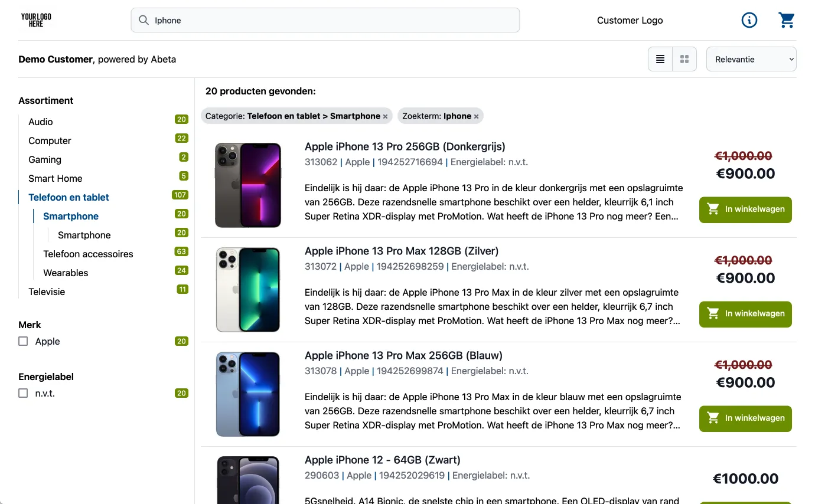Click the Apple brand link for item 313072
The height and width of the screenshot is (504, 815).
tap(357, 267)
